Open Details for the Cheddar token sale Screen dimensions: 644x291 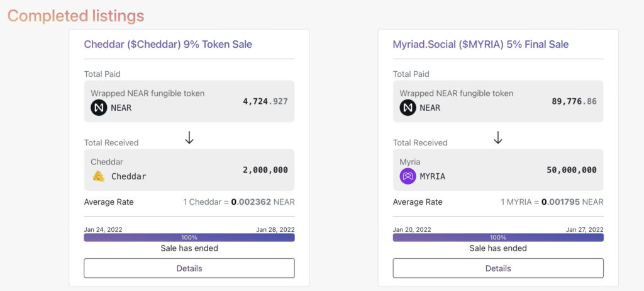point(189,268)
